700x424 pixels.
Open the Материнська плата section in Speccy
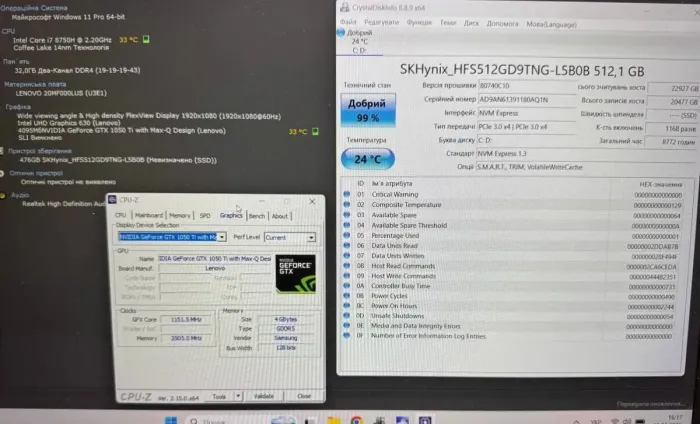pyautogui.click(x=35, y=84)
